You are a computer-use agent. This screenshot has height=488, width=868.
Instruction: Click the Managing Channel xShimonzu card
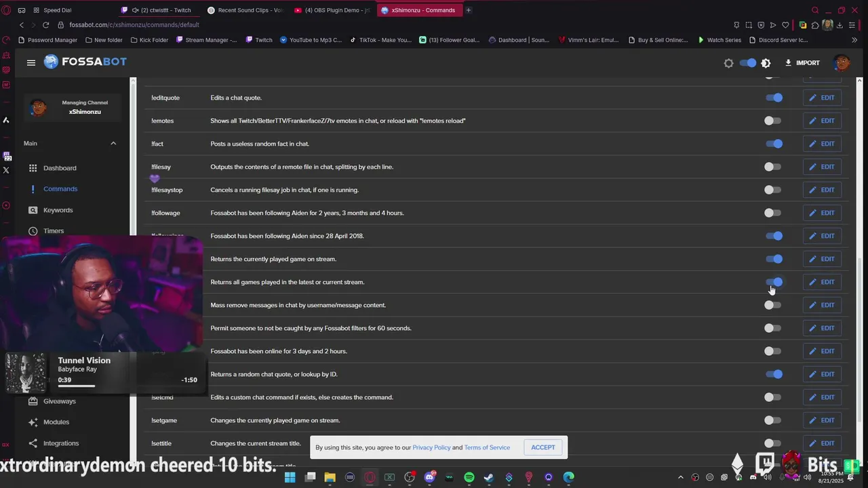click(x=73, y=107)
